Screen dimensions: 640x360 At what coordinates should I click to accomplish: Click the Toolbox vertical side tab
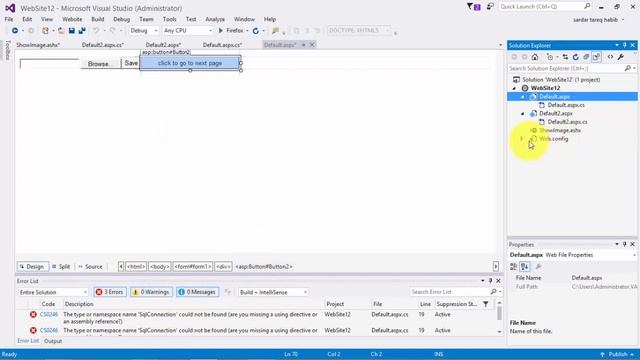[x=7, y=51]
